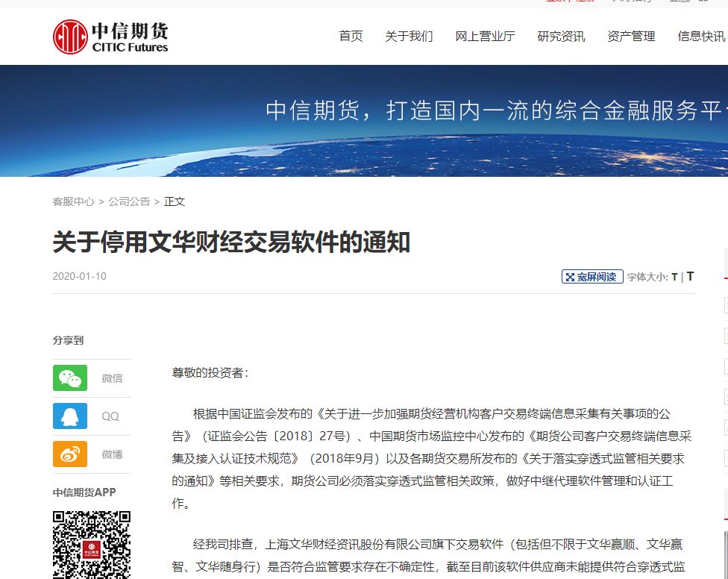Open 资产管理 navigation menu

click(632, 37)
